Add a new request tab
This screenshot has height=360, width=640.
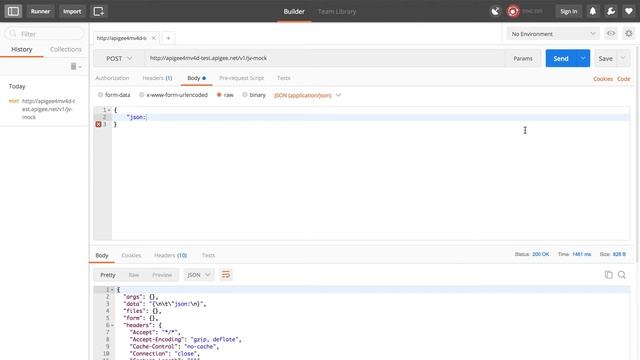coord(168,38)
